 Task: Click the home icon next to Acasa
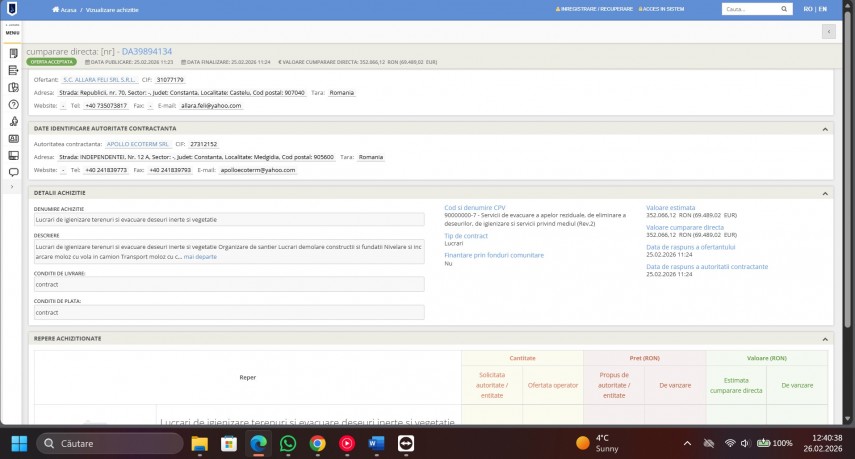(55, 9)
